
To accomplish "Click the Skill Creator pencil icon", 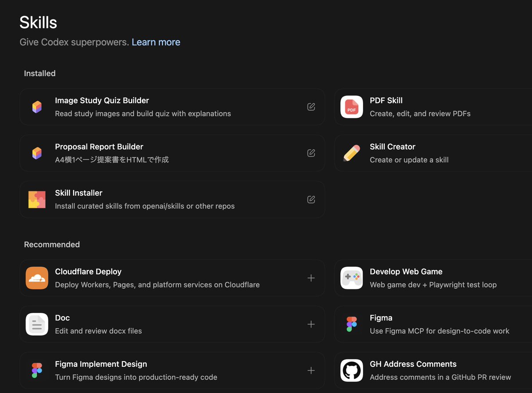I will 352,153.
